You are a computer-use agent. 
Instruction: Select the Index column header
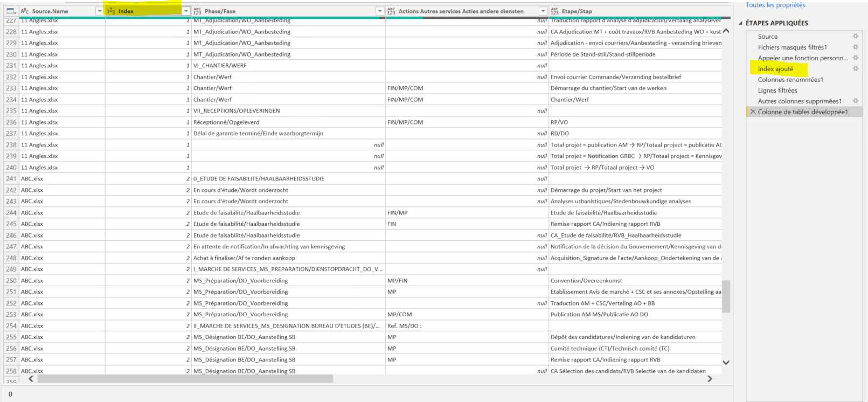(x=148, y=11)
